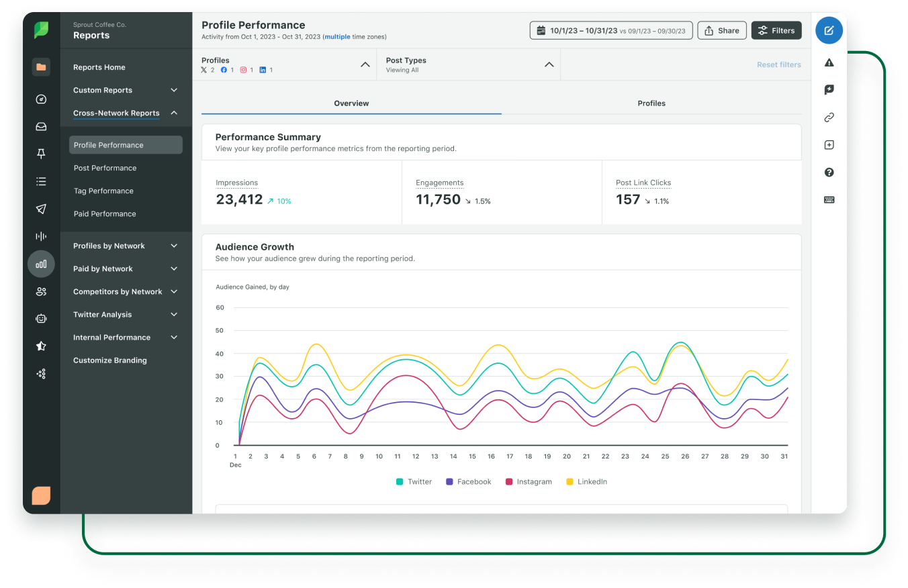Click the blue compose pencil icon
Viewport: 908px width, 588px height.
coord(829,30)
